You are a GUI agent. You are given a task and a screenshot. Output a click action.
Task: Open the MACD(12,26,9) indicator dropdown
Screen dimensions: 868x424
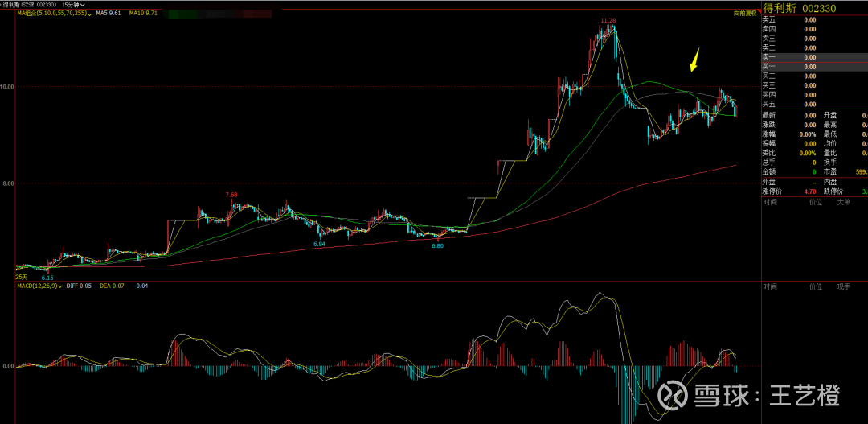pyautogui.click(x=39, y=286)
